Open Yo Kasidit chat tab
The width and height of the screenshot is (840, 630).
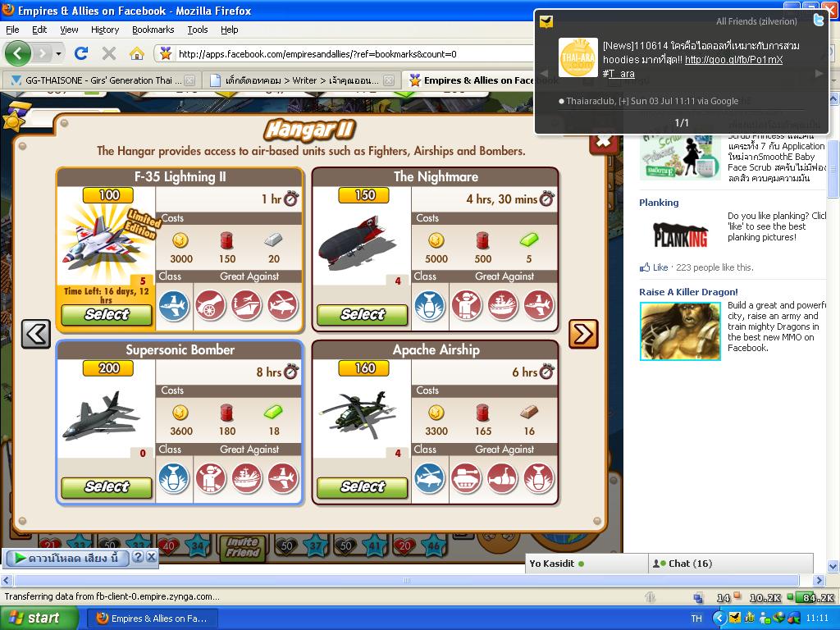coord(586,564)
